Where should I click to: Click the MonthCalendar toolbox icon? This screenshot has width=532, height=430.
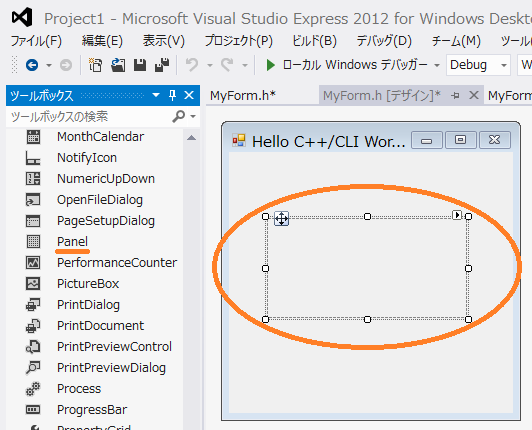tap(33, 137)
